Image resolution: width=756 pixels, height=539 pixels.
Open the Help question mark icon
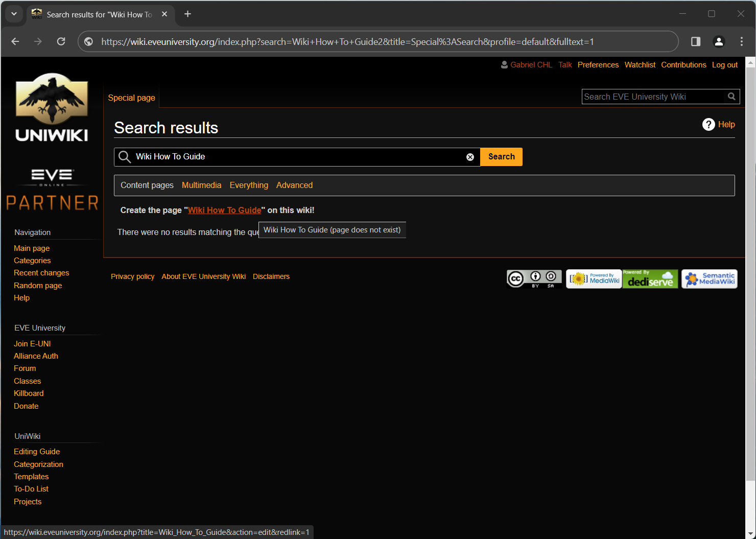pyautogui.click(x=708, y=125)
